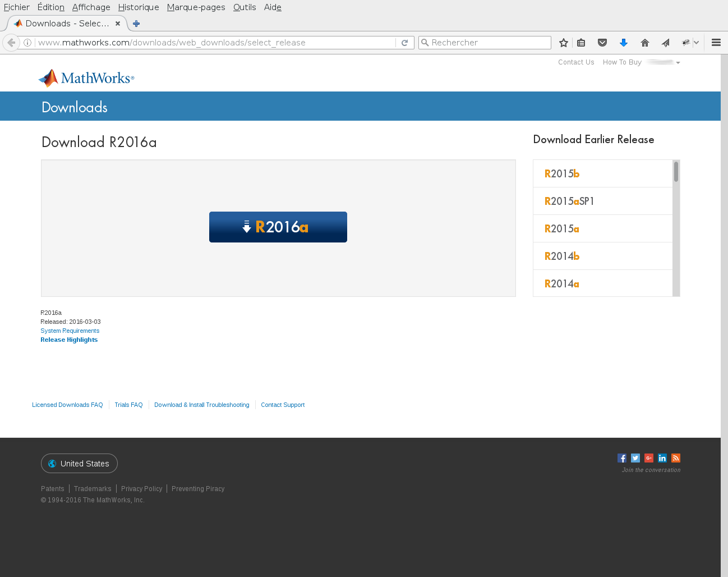Open the Trademarks footer link
The width and height of the screenshot is (728, 577).
pyautogui.click(x=93, y=489)
